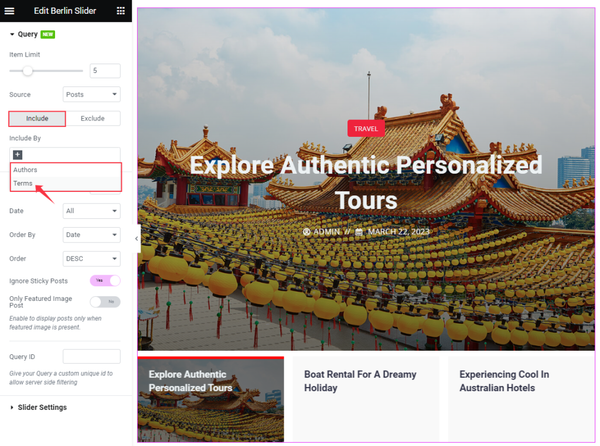Open the Date dropdown showing All
The width and height of the screenshot is (600, 446).
(91, 211)
